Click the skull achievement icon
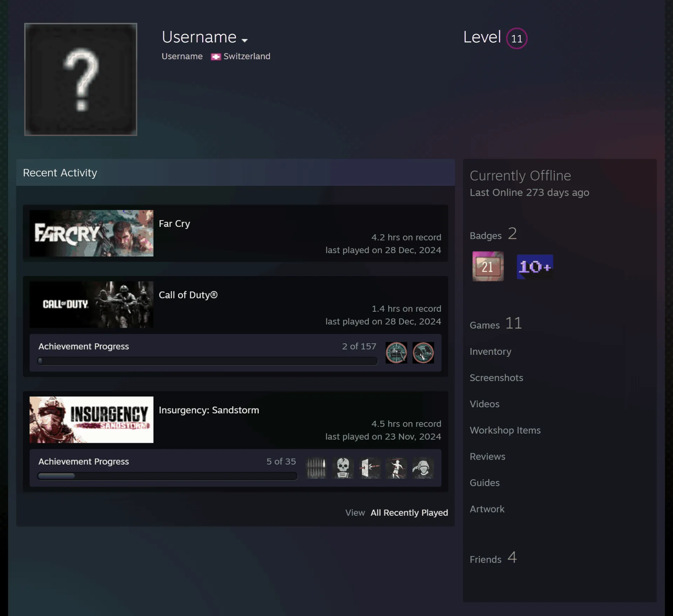 coord(343,468)
